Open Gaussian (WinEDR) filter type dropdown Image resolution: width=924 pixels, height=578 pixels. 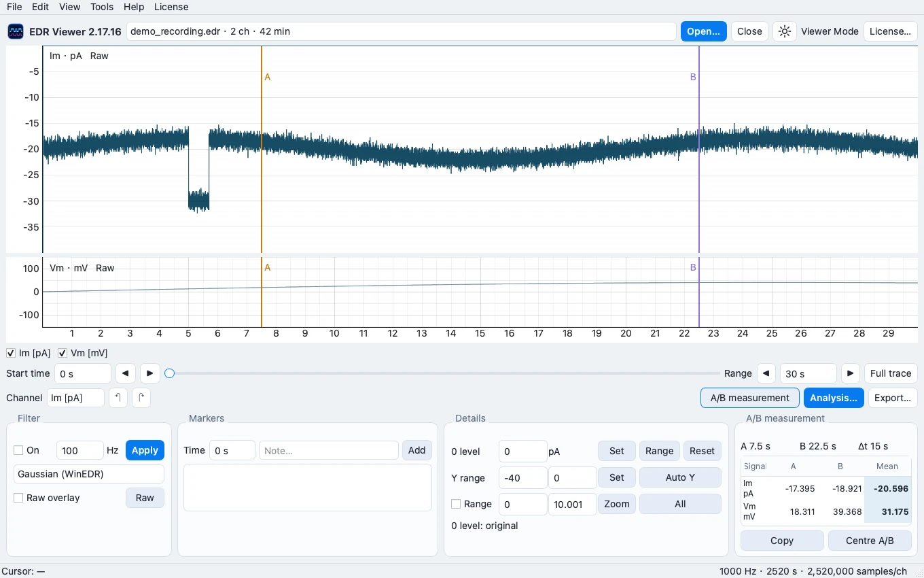(x=89, y=474)
